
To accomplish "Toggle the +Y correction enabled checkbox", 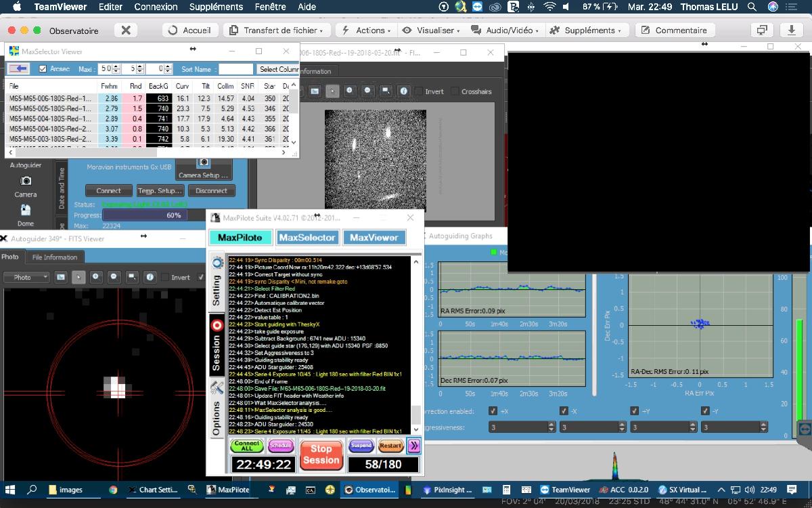I will point(634,411).
